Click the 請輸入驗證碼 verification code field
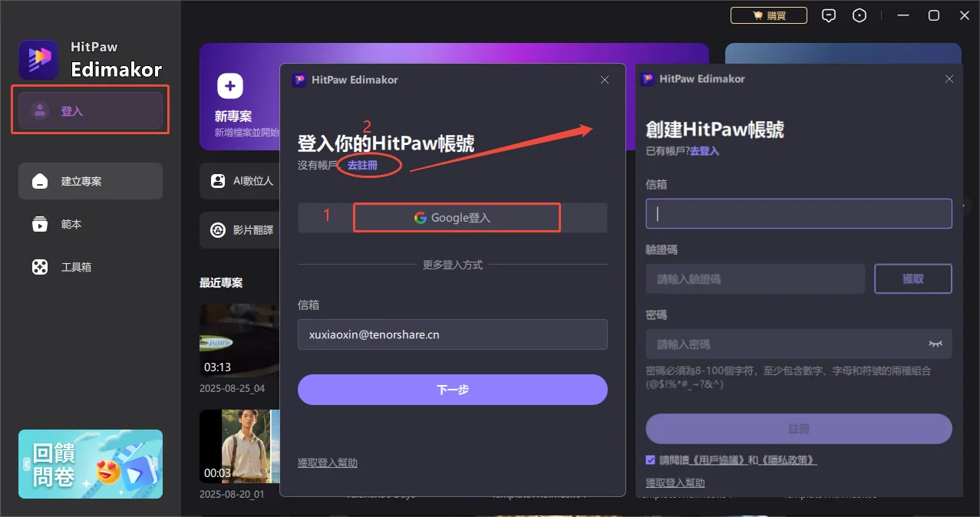 [x=756, y=279]
